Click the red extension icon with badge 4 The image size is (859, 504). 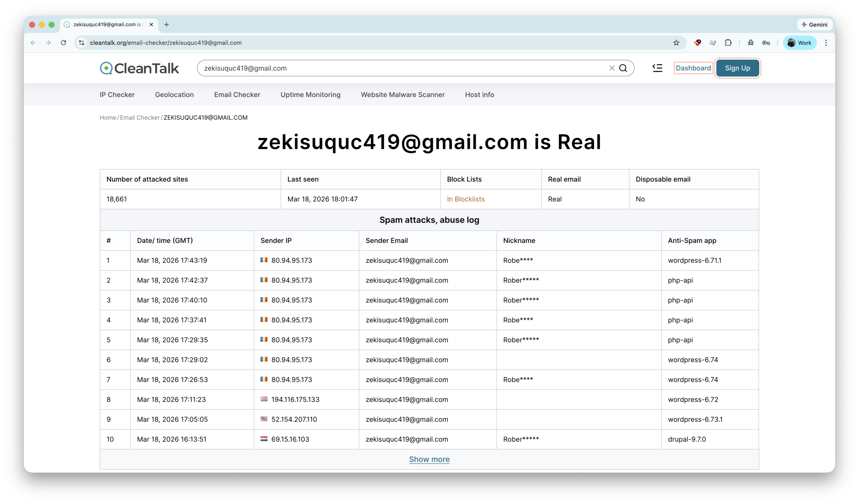pos(697,43)
